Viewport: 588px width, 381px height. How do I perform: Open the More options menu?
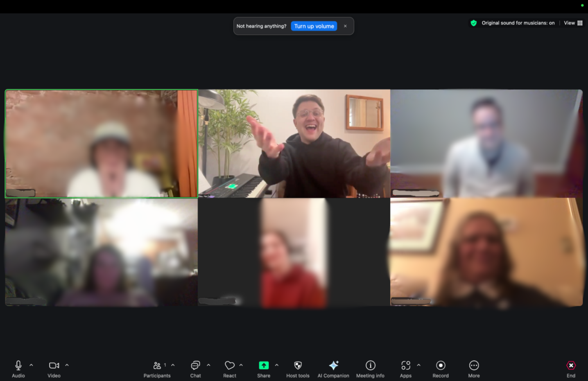tap(473, 365)
